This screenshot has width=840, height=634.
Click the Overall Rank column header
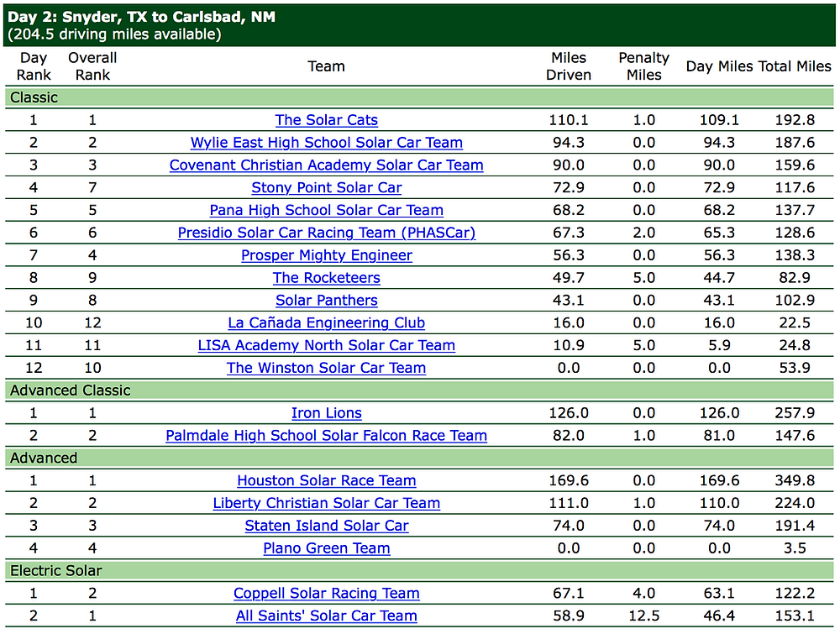[92, 66]
